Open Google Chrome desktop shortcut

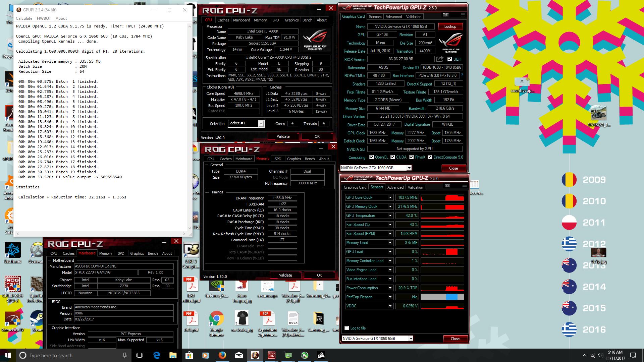(x=217, y=323)
